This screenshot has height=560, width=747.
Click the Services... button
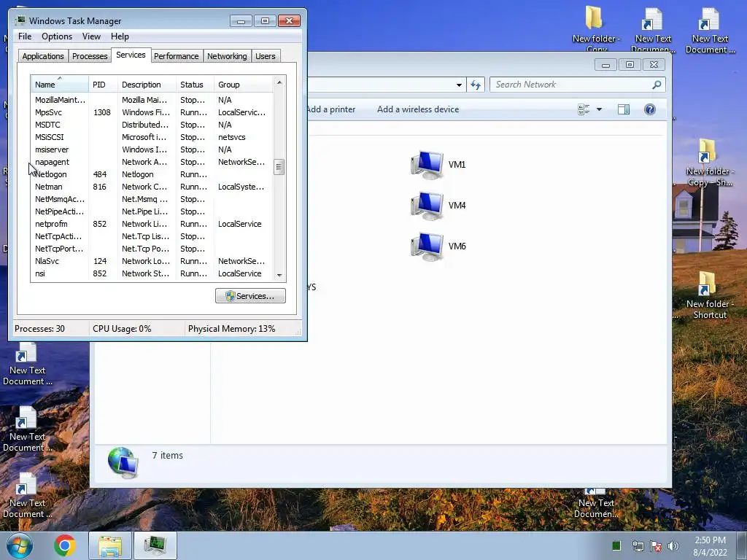coord(250,296)
